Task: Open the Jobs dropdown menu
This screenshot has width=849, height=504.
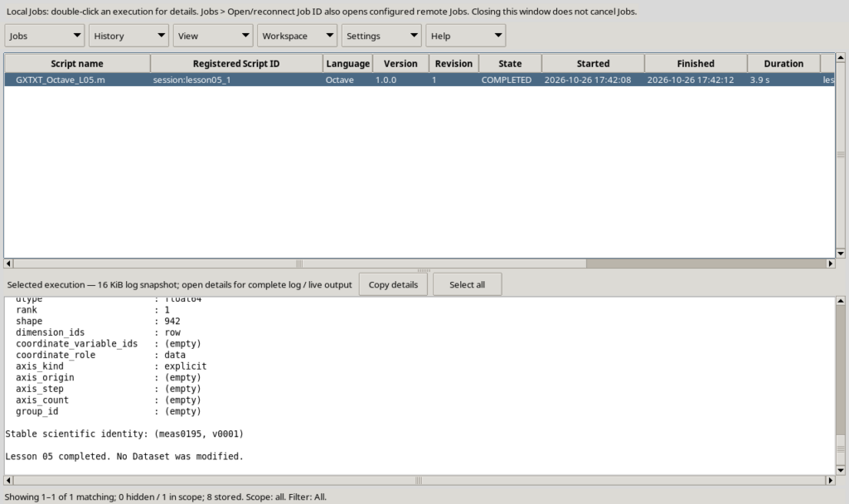Action: coord(45,36)
